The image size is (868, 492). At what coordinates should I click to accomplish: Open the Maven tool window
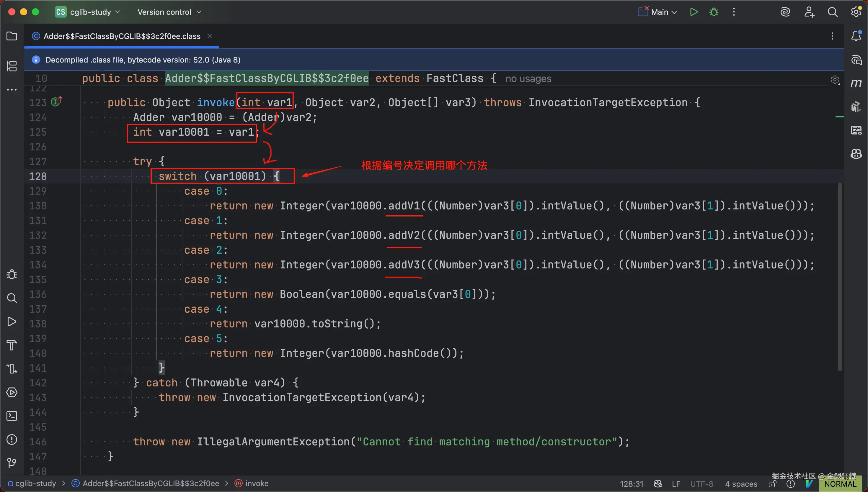pyautogui.click(x=856, y=83)
